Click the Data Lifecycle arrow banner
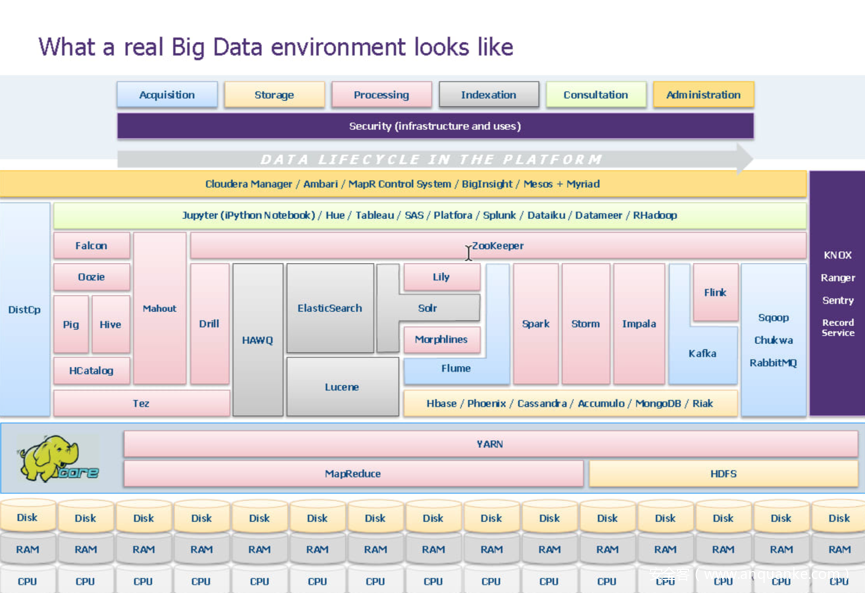 click(x=432, y=159)
